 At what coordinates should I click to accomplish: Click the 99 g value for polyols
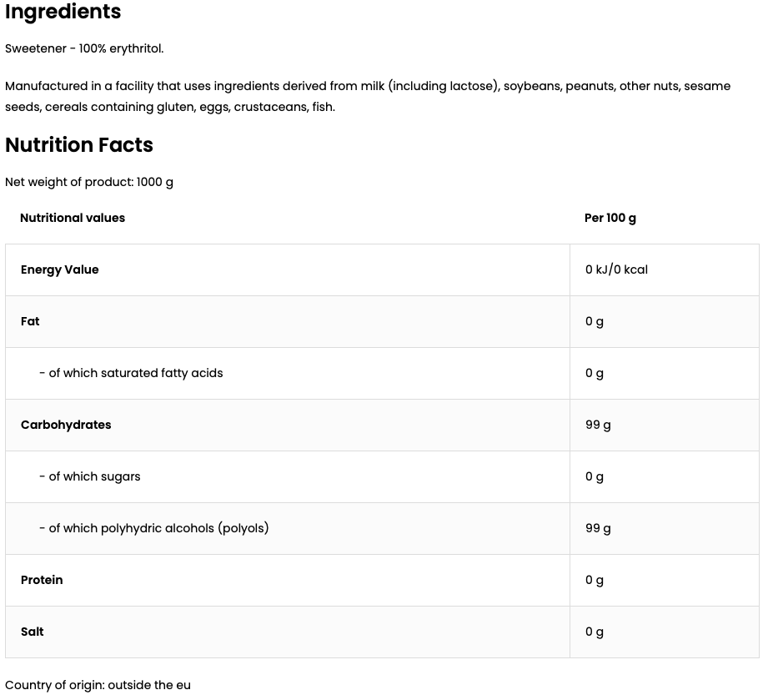pos(598,528)
